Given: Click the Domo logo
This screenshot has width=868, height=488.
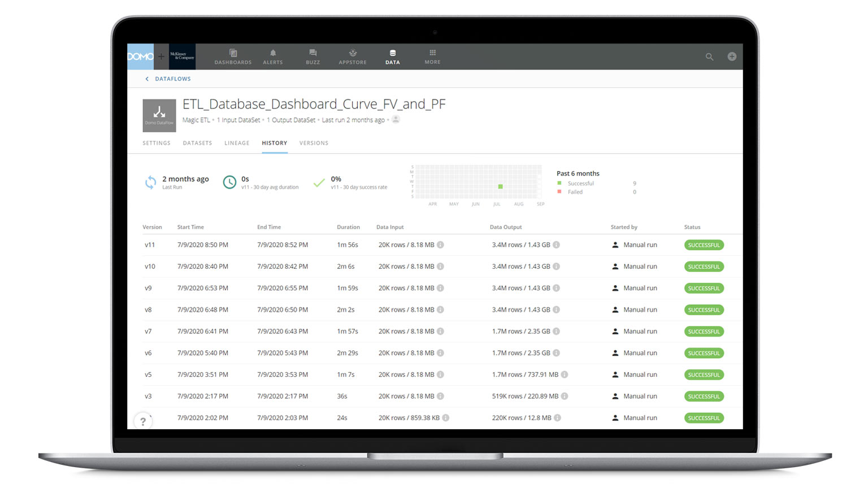Looking at the screenshot, I should click(x=140, y=56).
